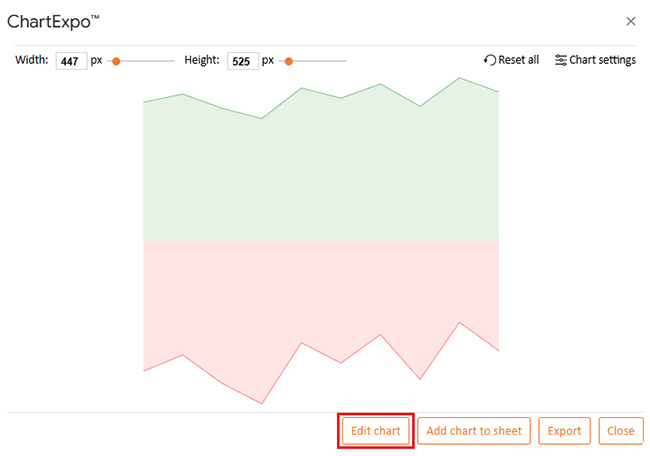Click the highest peak of the green line
Viewport: 650px width, 456px height.
click(x=459, y=78)
